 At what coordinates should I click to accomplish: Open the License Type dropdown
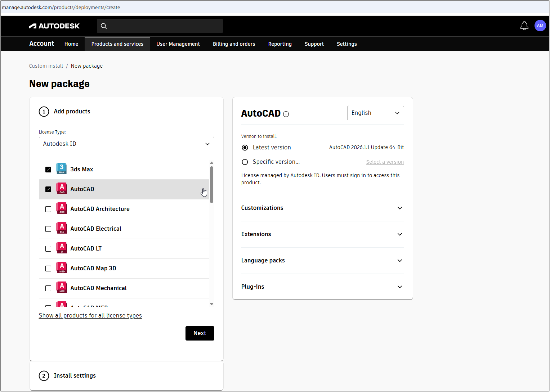coord(126,144)
